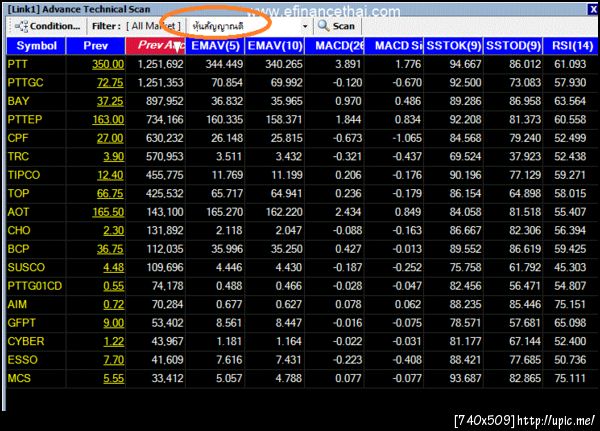Click PTTEP previous price 163.00
This screenshot has height=431, width=600.
108,119
